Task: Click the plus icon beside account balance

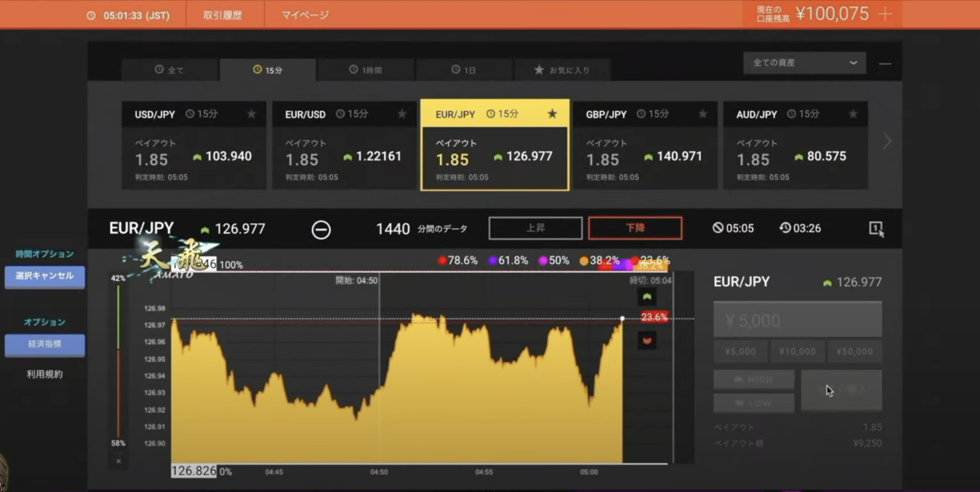Action: pyautogui.click(x=885, y=14)
